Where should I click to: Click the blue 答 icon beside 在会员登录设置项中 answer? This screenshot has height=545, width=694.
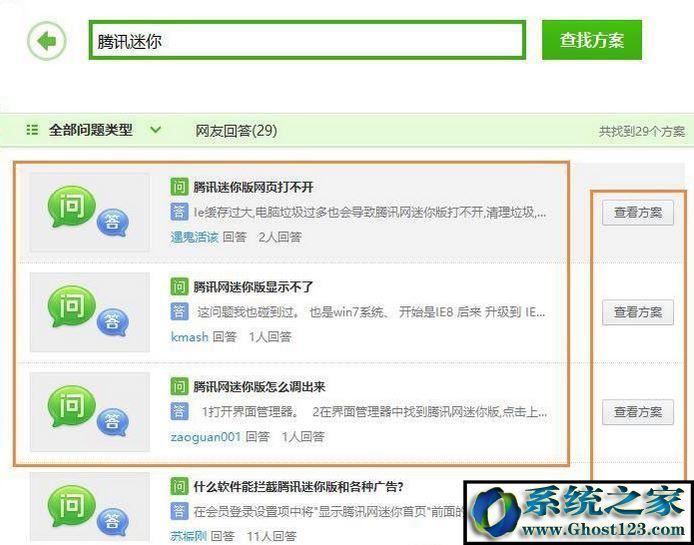[179, 511]
